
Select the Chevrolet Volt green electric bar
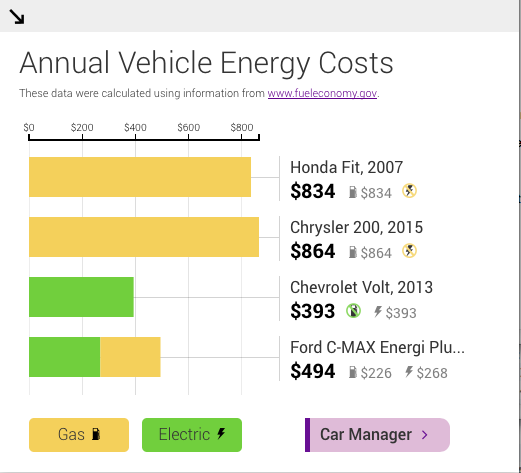[81, 297]
